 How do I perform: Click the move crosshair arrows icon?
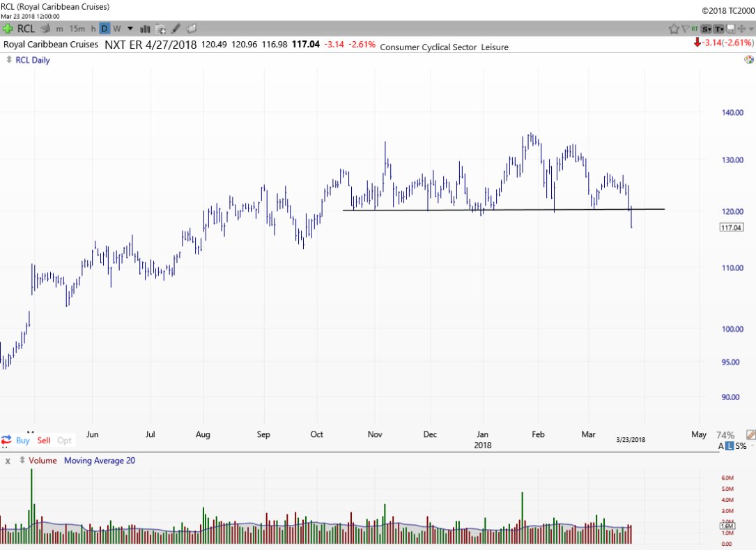(x=741, y=29)
